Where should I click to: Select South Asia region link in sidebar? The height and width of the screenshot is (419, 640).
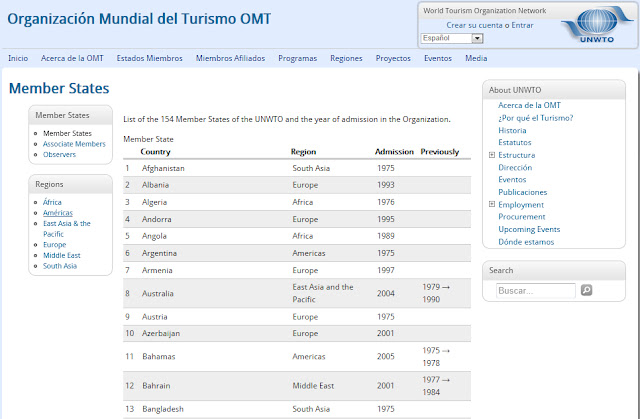[x=60, y=266]
